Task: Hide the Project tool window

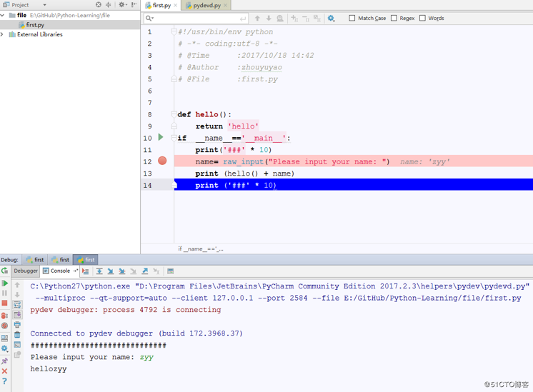Action: [x=134, y=5]
